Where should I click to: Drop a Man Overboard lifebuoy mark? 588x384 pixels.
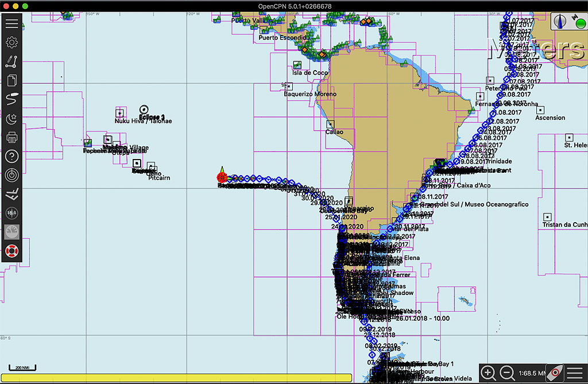tap(11, 251)
